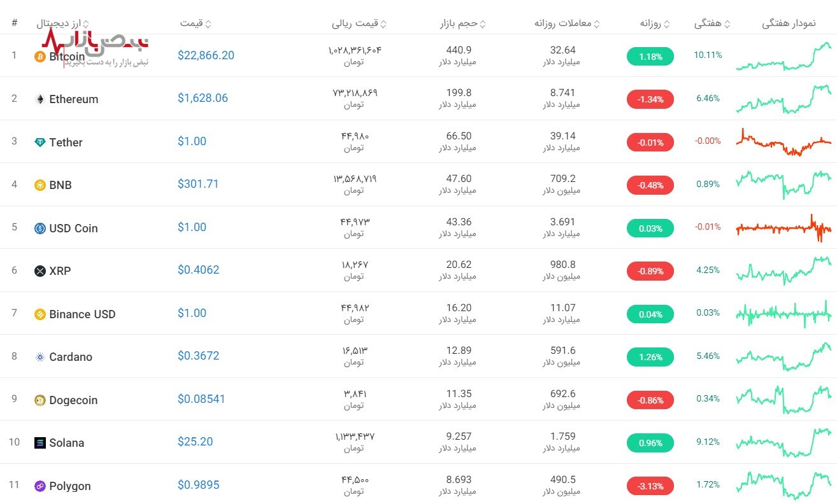
Task: Sort by هفتگی change column
Action: 712,24
